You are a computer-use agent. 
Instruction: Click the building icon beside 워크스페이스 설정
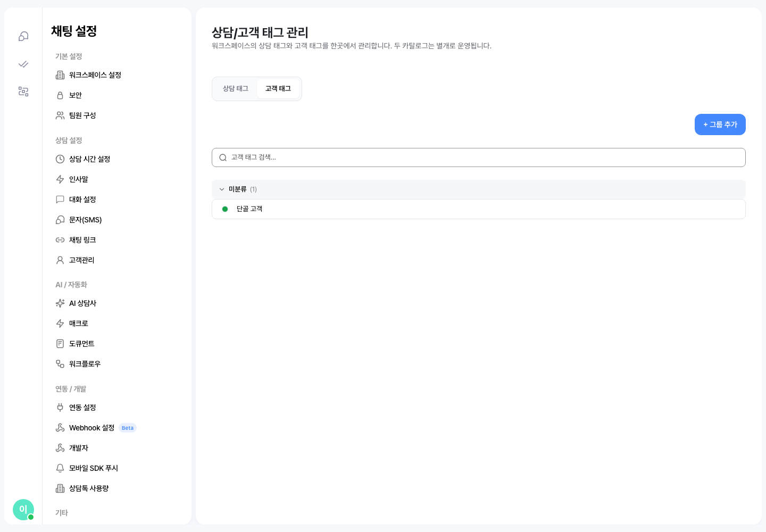60,75
